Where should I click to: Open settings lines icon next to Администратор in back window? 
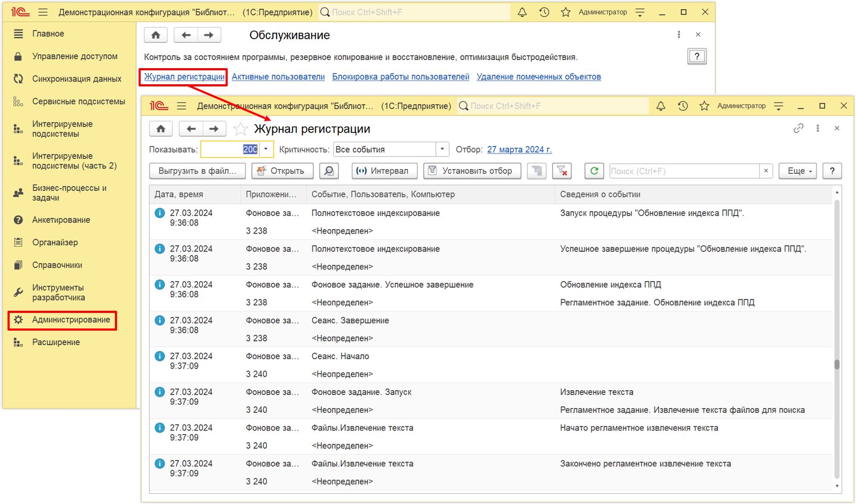(640, 12)
